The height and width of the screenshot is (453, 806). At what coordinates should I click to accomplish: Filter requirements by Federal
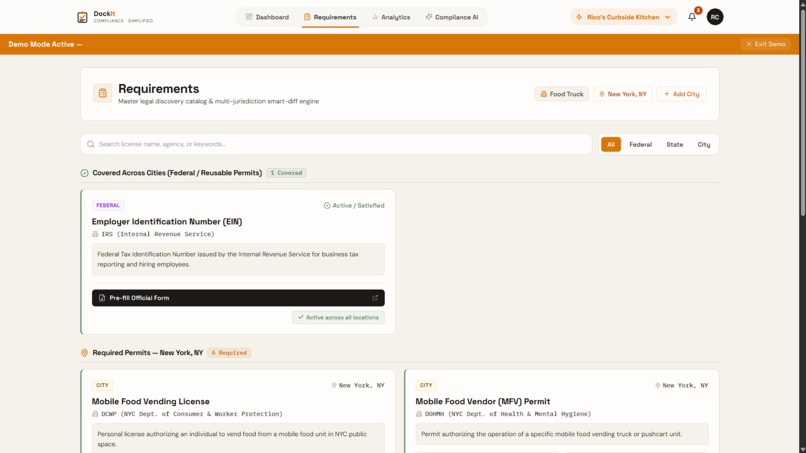coord(640,144)
